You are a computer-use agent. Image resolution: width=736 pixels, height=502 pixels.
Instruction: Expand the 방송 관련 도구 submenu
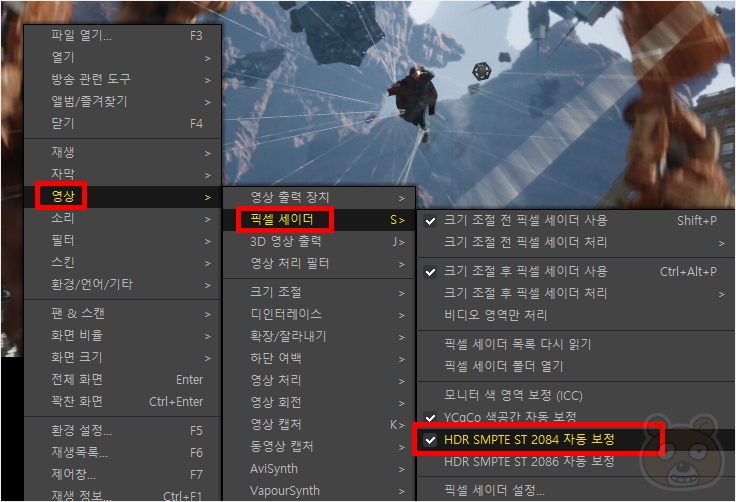click(x=123, y=80)
